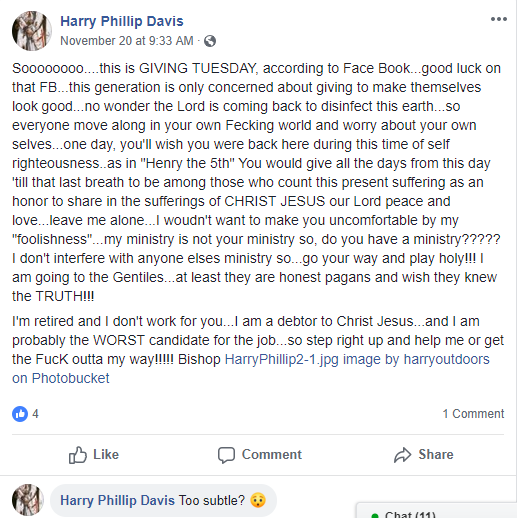The width and height of the screenshot is (517, 518).
Task: Show who reacted with 4 likes
Action: (35, 414)
